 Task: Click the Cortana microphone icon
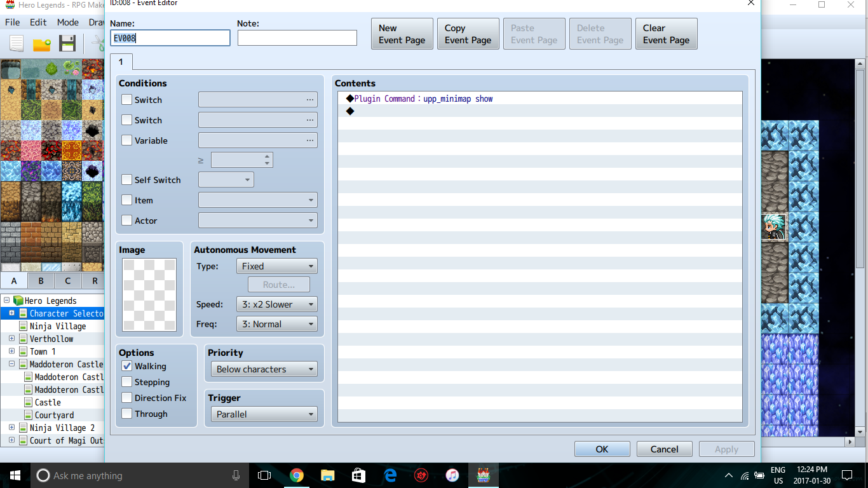point(236,475)
